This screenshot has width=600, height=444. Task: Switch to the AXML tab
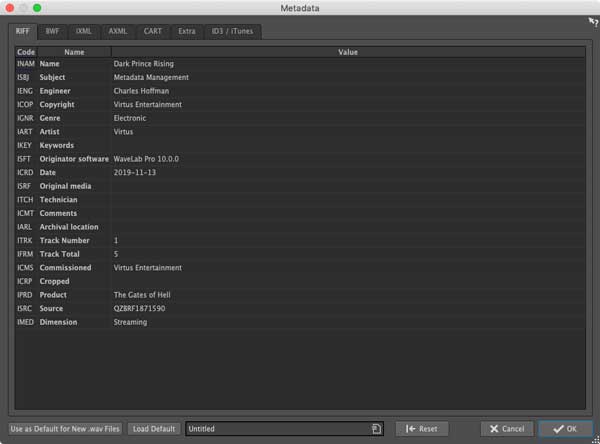(x=118, y=31)
